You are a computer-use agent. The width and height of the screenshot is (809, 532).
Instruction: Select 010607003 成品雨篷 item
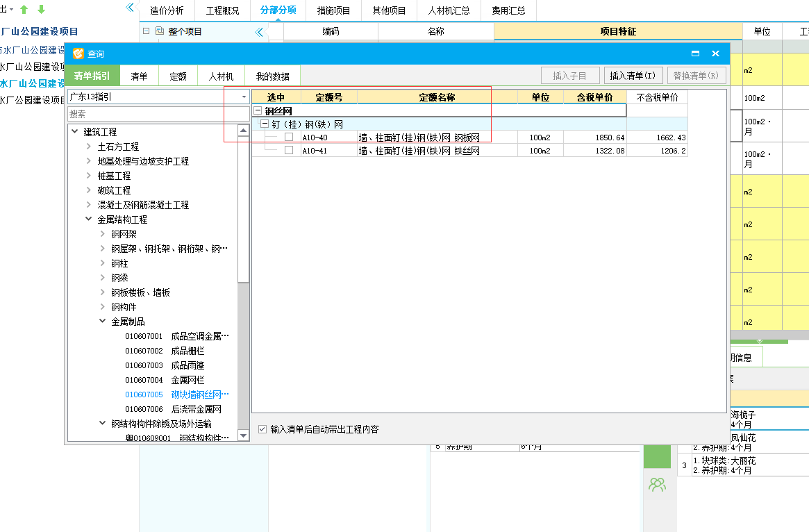point(165,365)
